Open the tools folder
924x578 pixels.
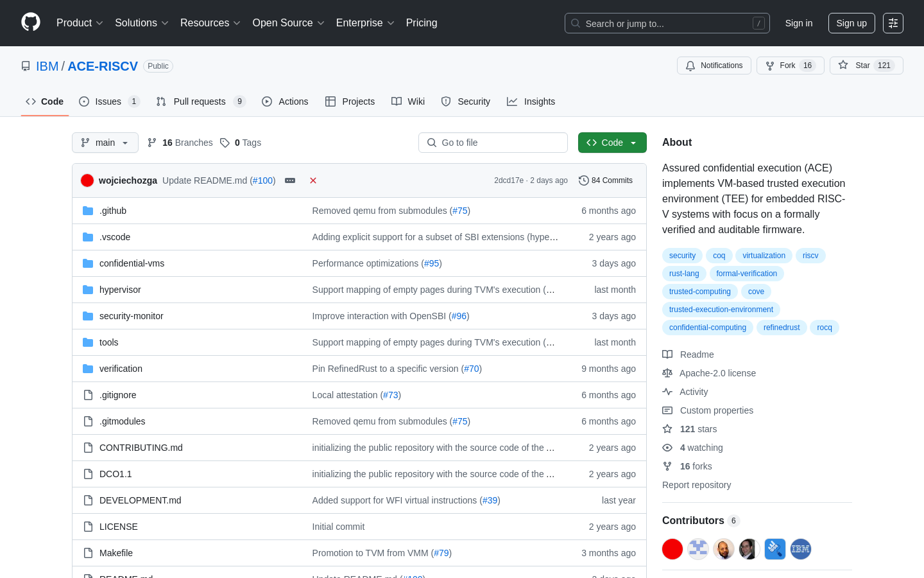pos(109,342)
